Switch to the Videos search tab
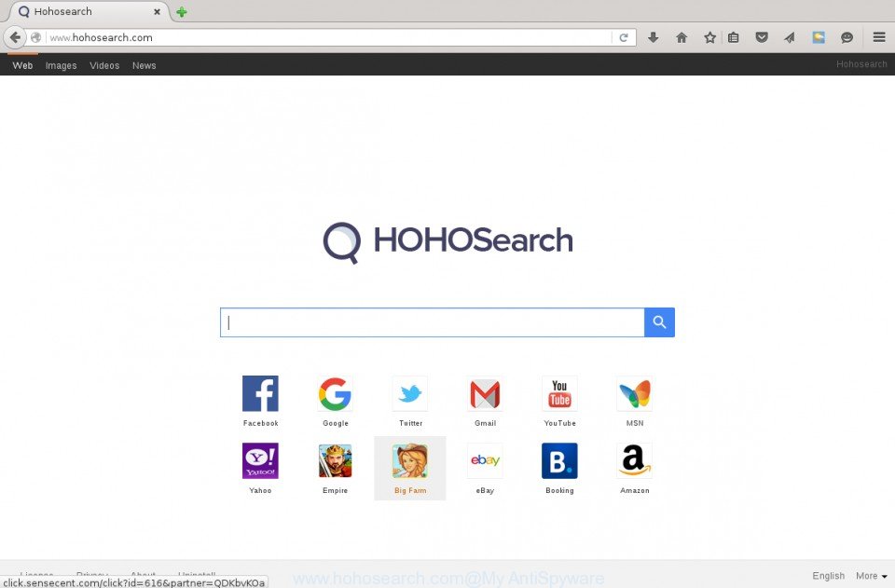 click(x=104, y=65)
